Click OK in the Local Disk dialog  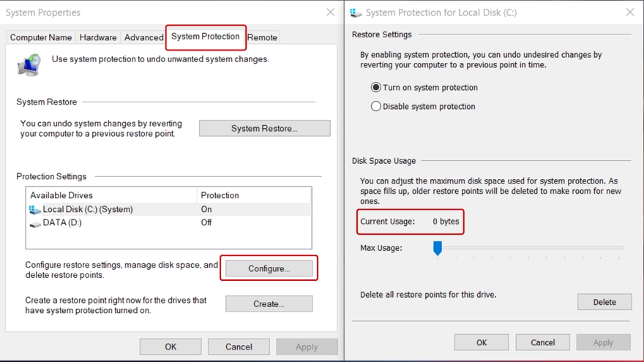point(481,342)
